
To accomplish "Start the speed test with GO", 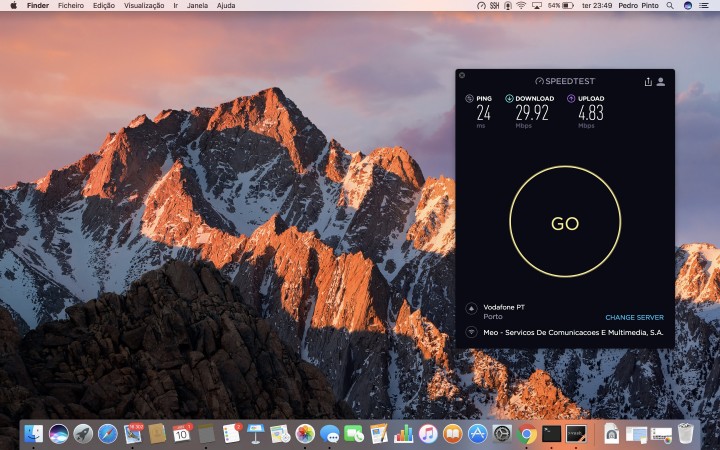I will pos(565,224).
